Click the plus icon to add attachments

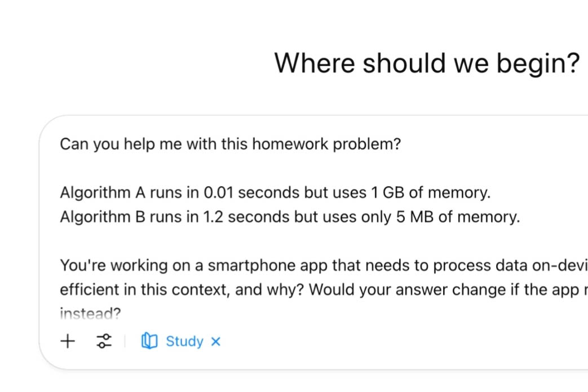(x=68, y=341)
